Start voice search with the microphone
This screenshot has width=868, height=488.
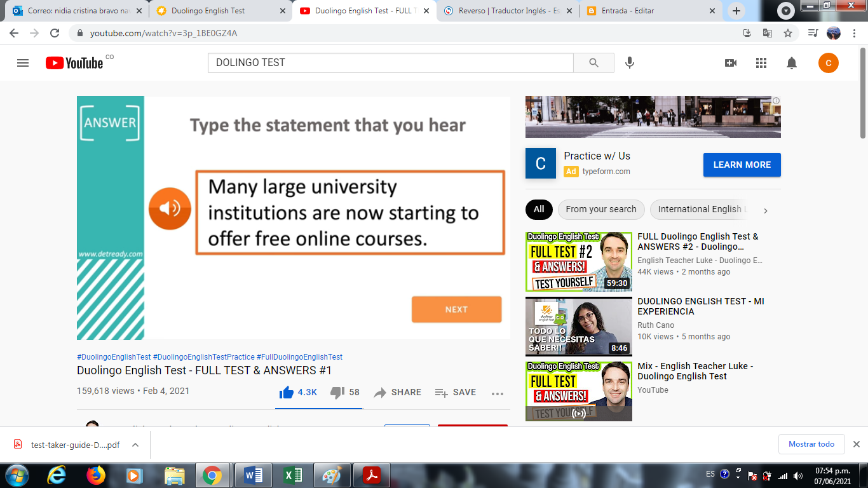(630, 63)
